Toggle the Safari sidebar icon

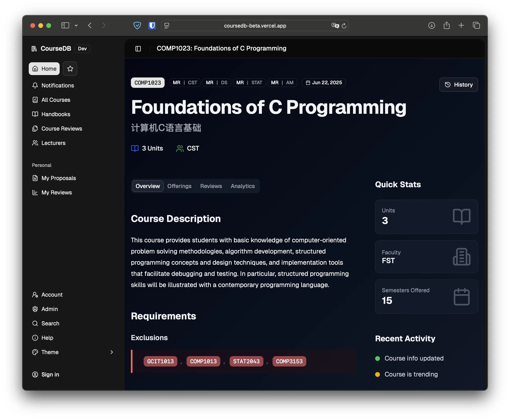tap(65, 25)
